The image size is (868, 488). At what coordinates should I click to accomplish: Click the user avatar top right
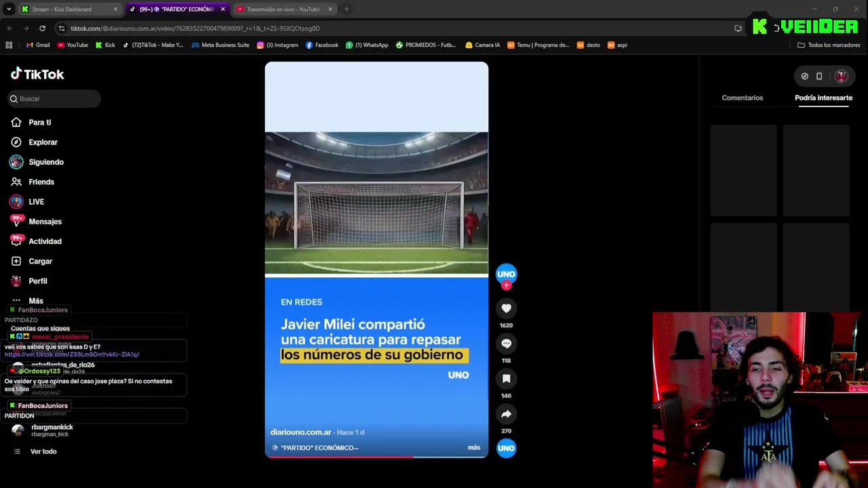pyautogui.click(x=841, y=77)
